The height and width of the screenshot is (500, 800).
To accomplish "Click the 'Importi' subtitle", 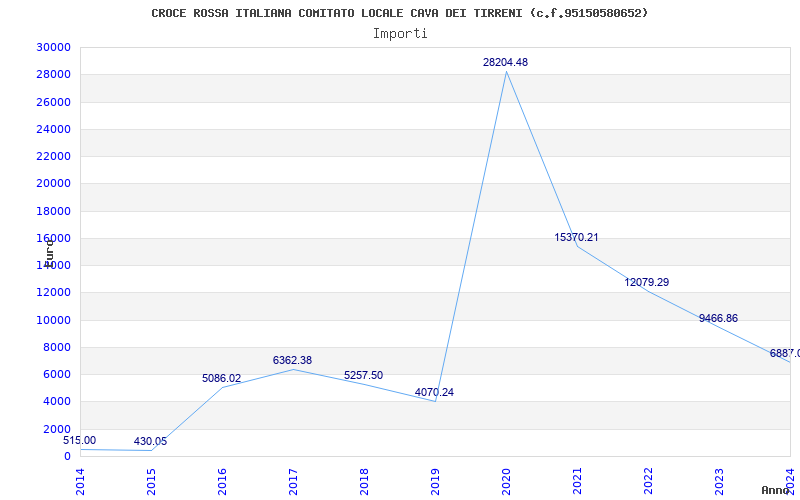I will pyautogui.click(x=400, y=34).
